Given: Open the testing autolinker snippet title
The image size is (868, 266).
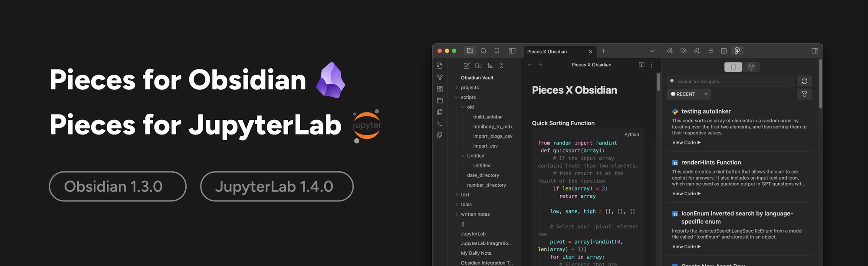Looking at the screenshot, I should coord(706,112).
